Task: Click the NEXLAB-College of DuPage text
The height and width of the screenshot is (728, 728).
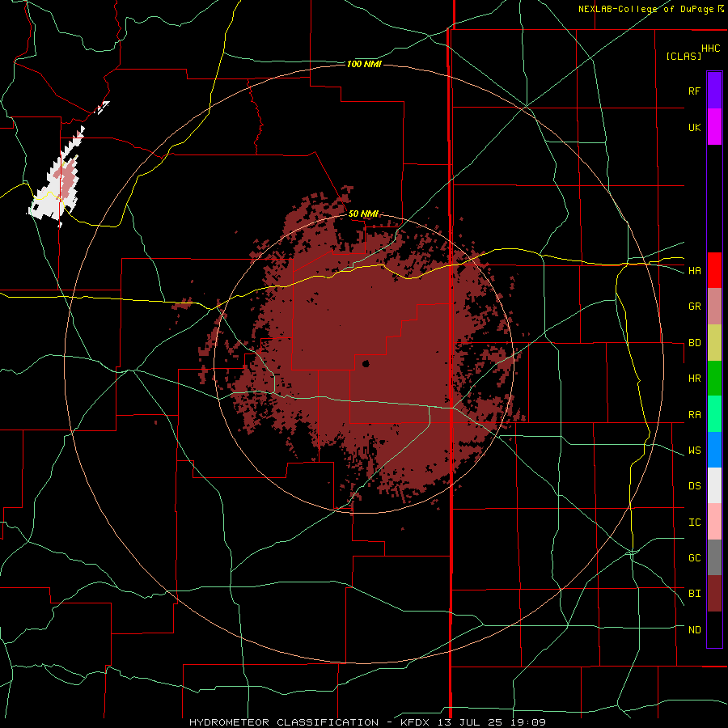Action: 645,9
